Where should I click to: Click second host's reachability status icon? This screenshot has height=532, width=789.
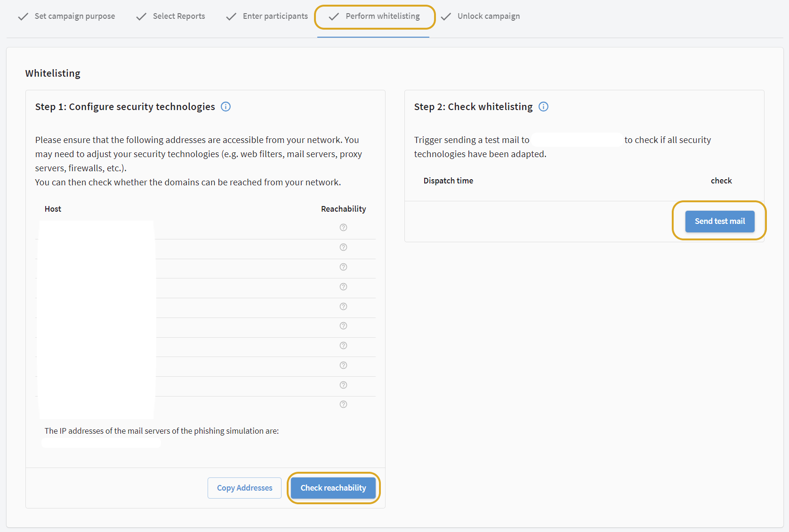click(x=343, y=247)
